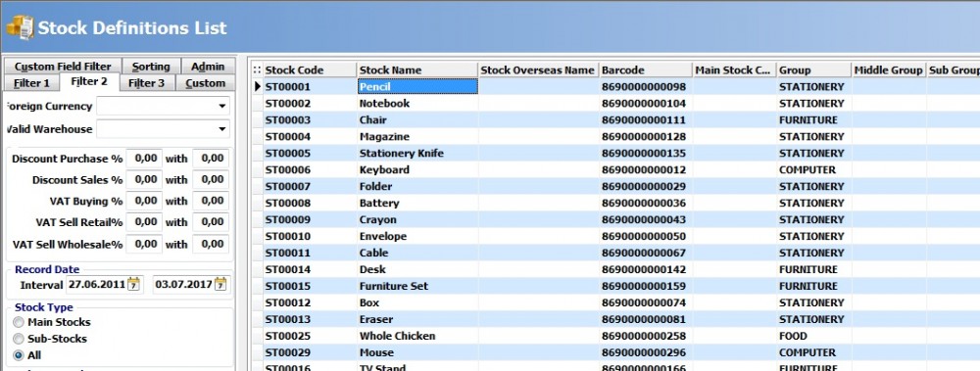The image size is (980, 371).
Task: Select the Eraser stock name cell
Action: (417, 319)
